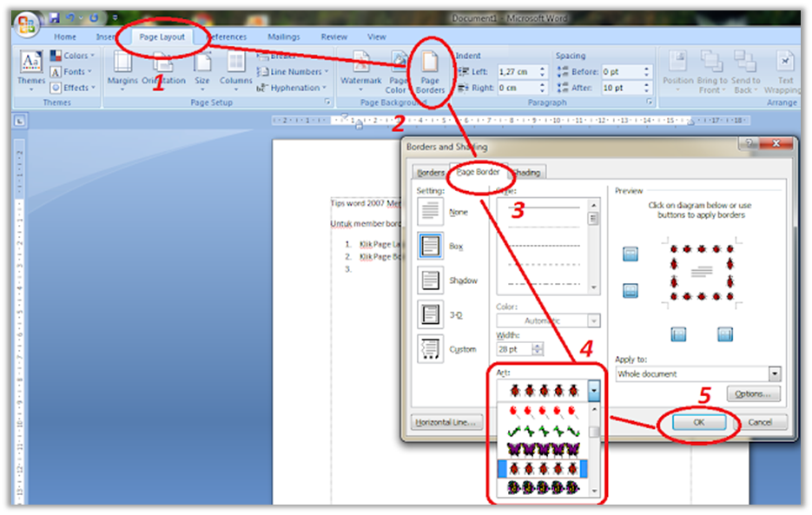
Task: Click the Page Borders ribbon button
Action: point(430,73)
